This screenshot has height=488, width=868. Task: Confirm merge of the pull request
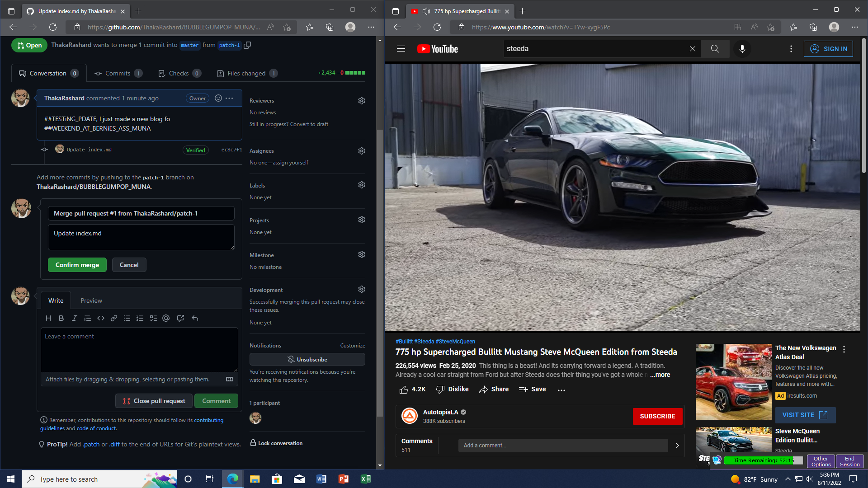click(x=77, y=265)
